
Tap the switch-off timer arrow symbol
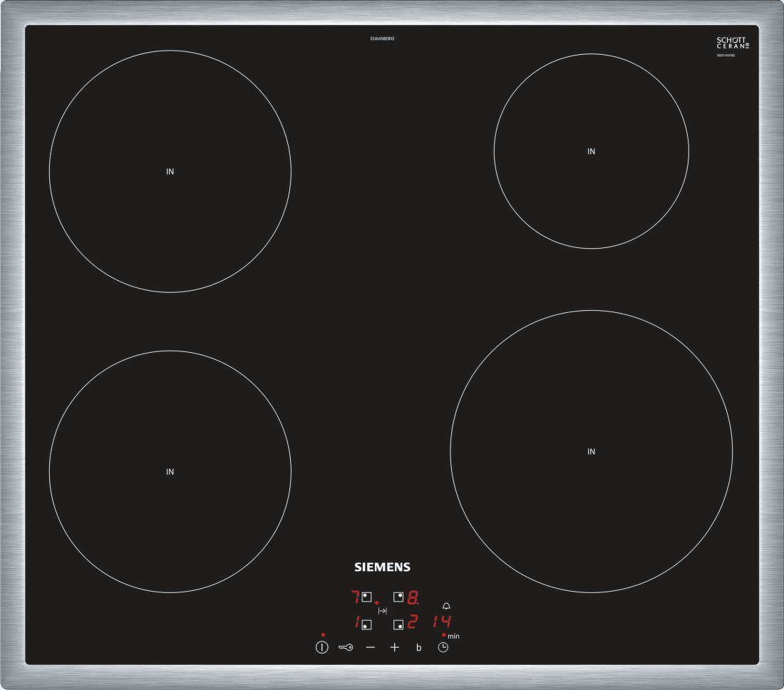coord(383,611)
